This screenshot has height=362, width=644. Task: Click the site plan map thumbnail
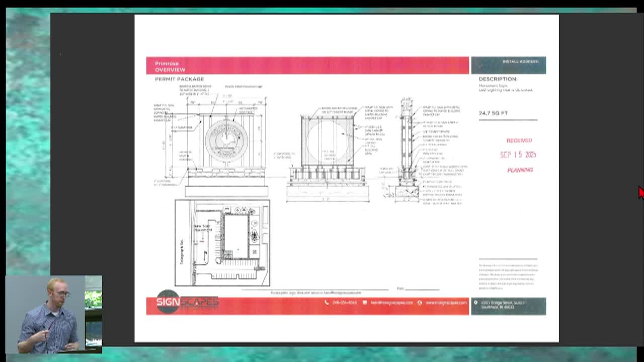(x=222, y=243)
